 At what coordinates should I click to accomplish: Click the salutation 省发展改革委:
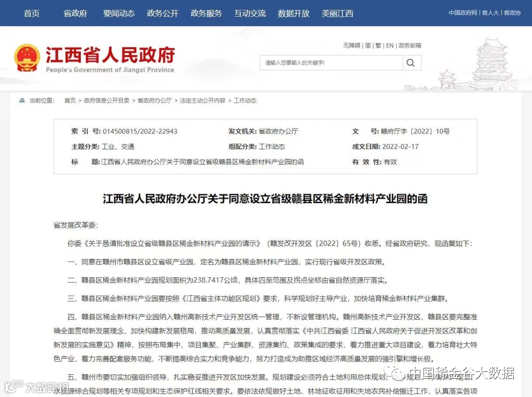pyautogui.click(x=76, y=225)
